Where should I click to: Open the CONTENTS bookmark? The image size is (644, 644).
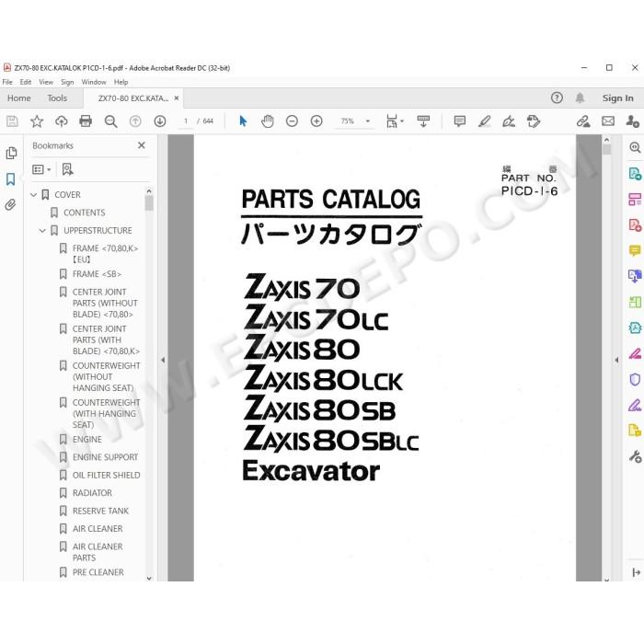pos(85,213)
